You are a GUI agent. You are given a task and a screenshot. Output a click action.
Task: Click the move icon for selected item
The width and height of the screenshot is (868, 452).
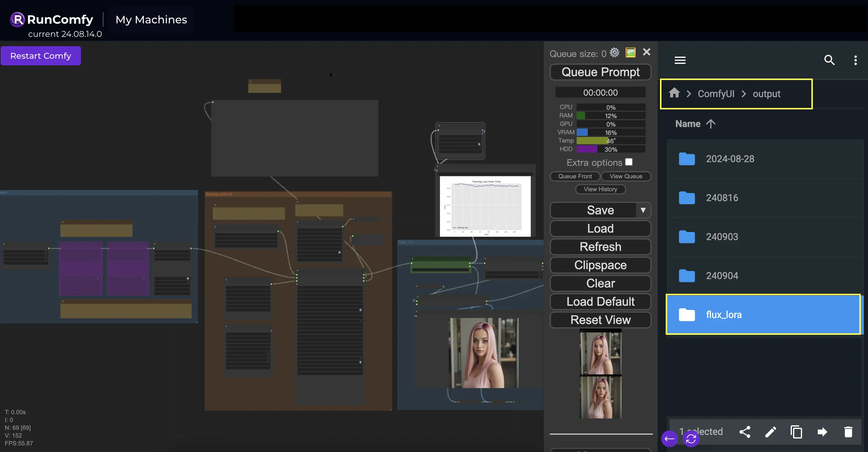pyautogui.click(x=822, y=432)
